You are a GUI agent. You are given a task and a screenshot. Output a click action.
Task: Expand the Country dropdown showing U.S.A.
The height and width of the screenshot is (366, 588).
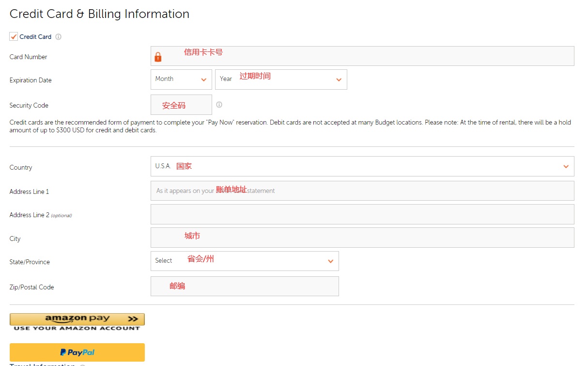point(362,166)
